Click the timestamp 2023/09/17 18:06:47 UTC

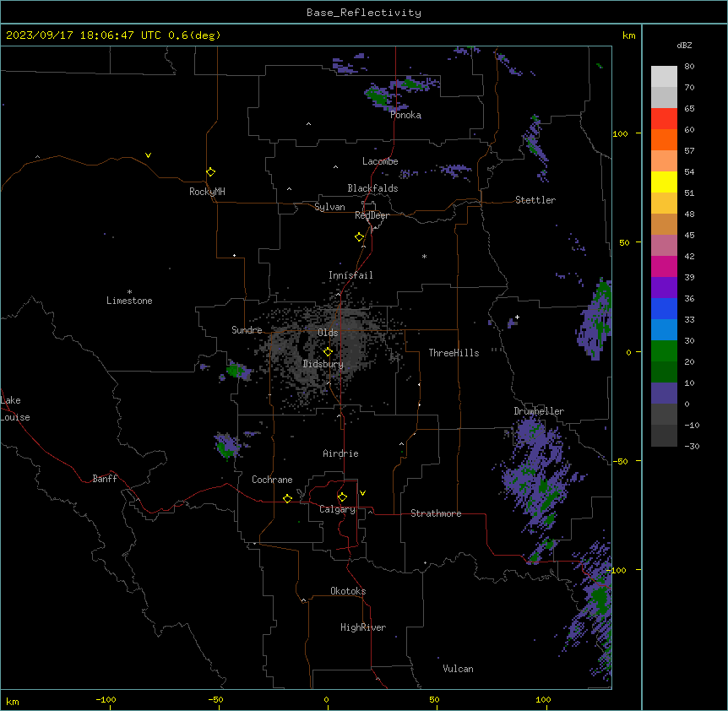click(x=83, y=35)
